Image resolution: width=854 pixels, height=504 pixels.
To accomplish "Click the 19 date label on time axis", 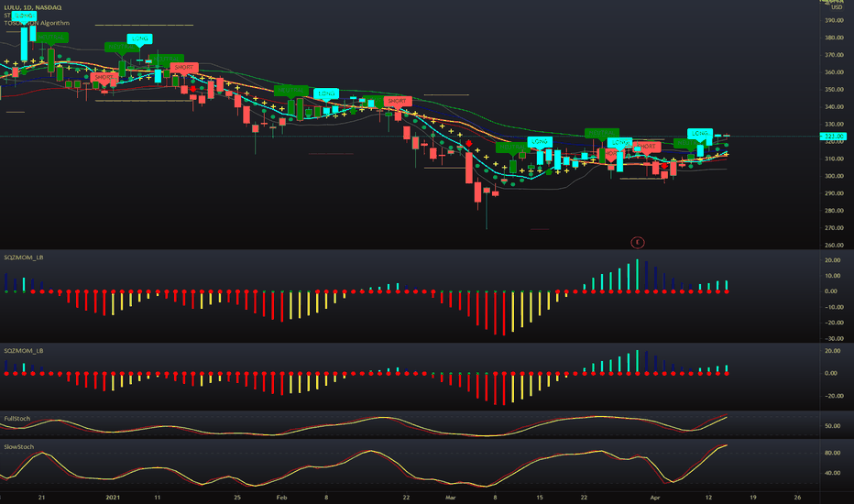I will (752, 498).
